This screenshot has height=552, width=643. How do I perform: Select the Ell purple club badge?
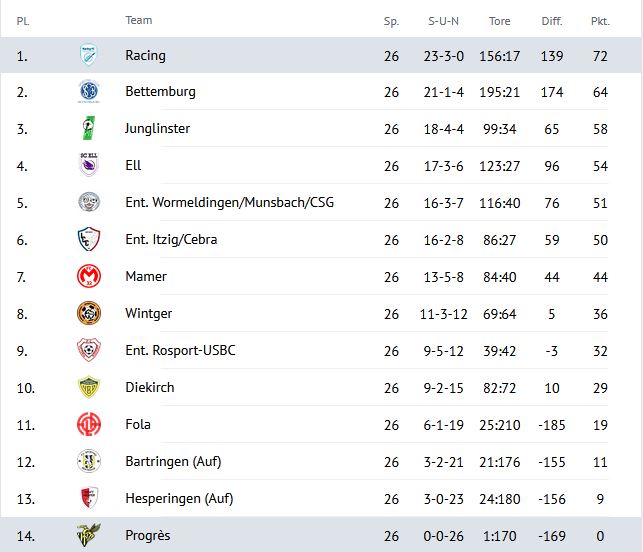89,164
